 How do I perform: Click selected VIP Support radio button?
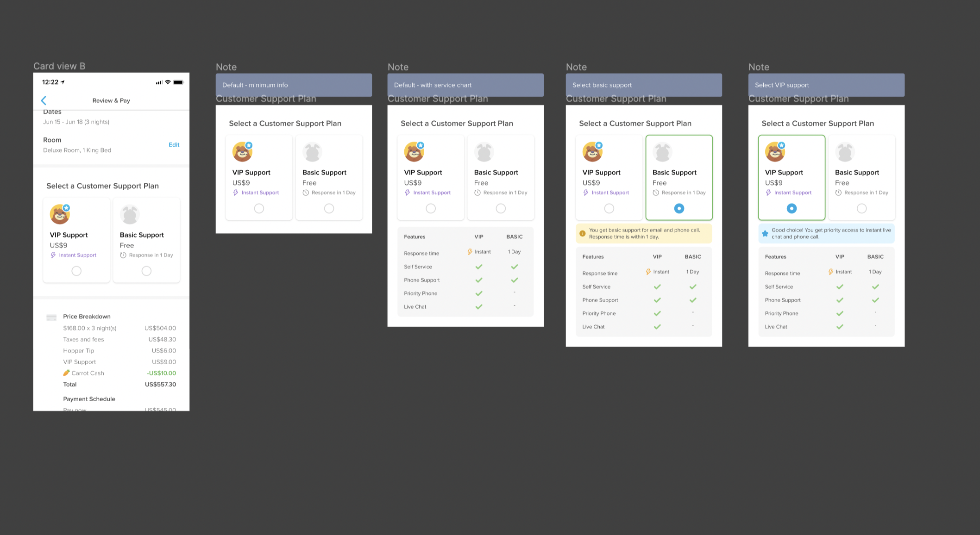click(792, 209)
